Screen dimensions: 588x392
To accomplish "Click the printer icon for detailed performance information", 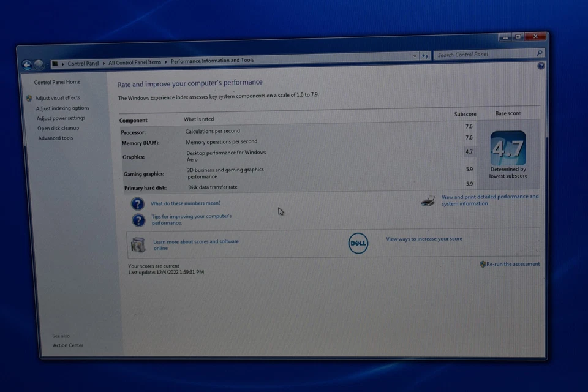I will (427, 200).
